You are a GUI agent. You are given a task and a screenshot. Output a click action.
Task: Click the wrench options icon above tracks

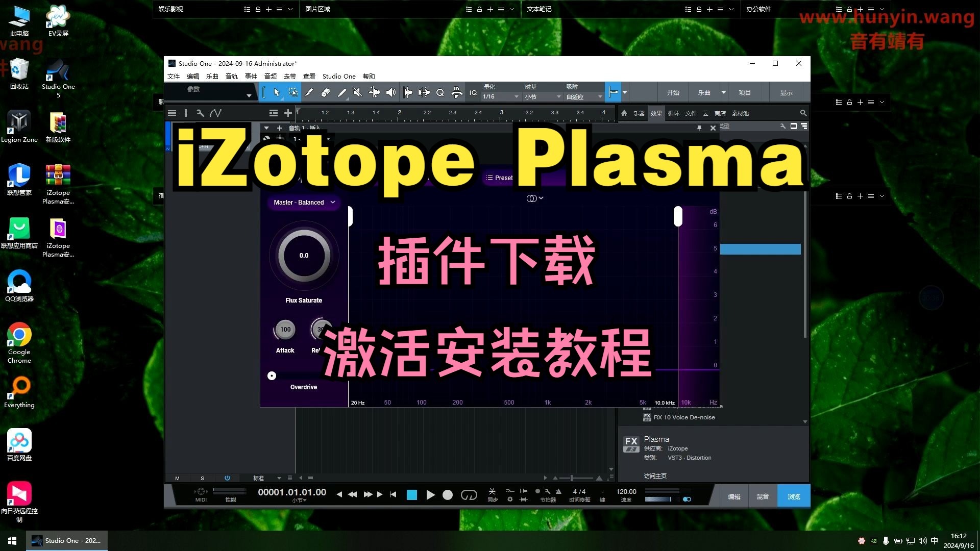(200, 113)
